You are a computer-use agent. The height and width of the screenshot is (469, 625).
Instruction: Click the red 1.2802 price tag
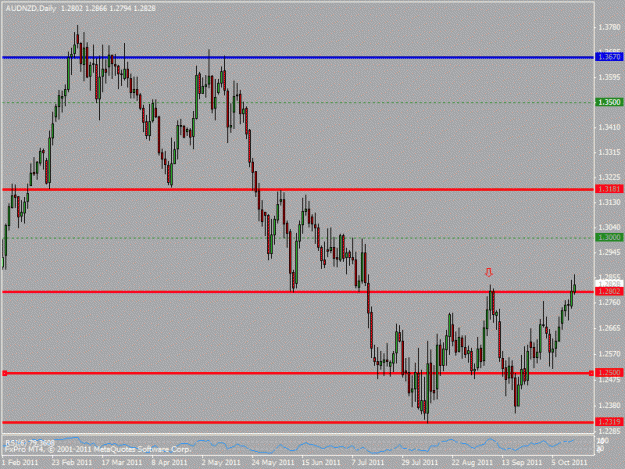pos(609,292)
